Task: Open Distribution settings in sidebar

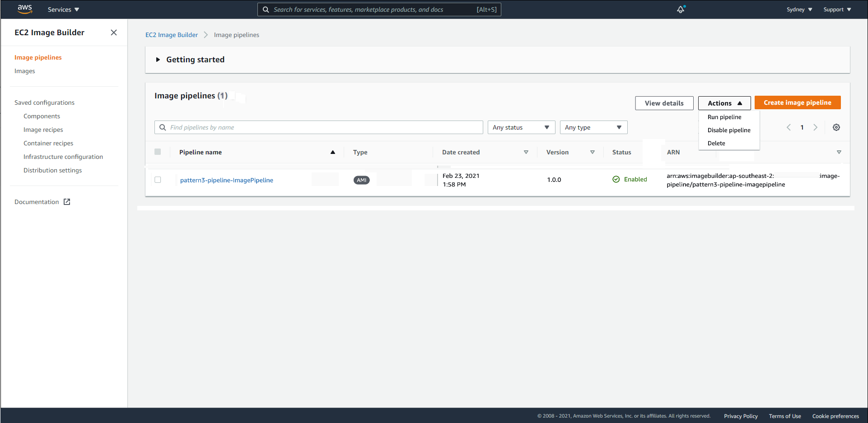Action: [x=53, y=170]
